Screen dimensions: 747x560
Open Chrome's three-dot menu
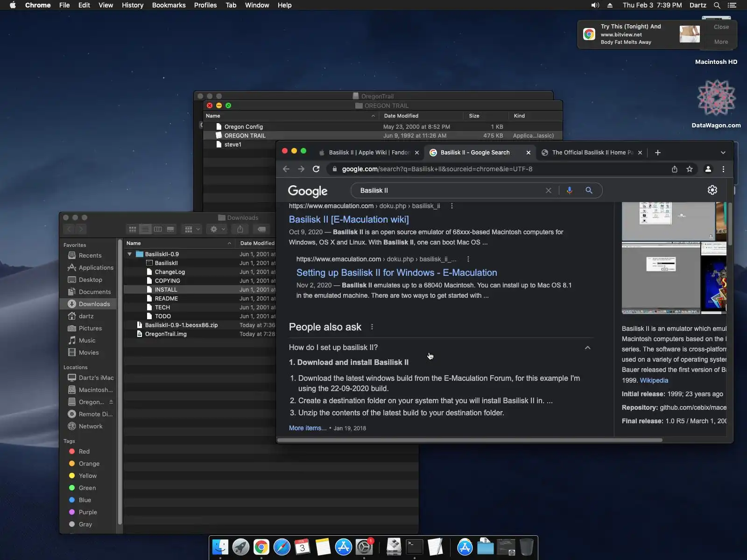[x=723, y=169]
